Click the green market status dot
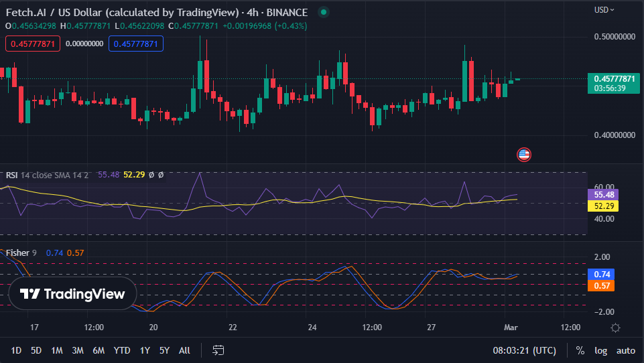Image resolution: width=644 pixels, height=363 pixels. click(324, 12)
